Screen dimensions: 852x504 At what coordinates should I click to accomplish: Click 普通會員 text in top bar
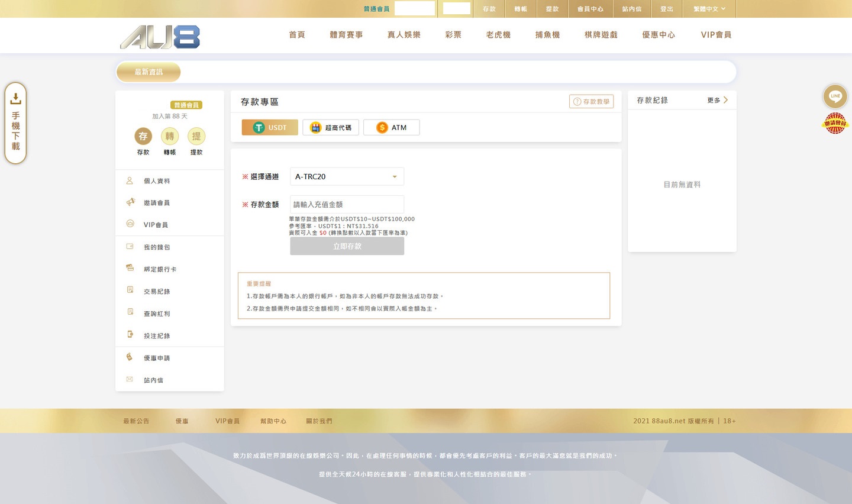click(376, 9)
